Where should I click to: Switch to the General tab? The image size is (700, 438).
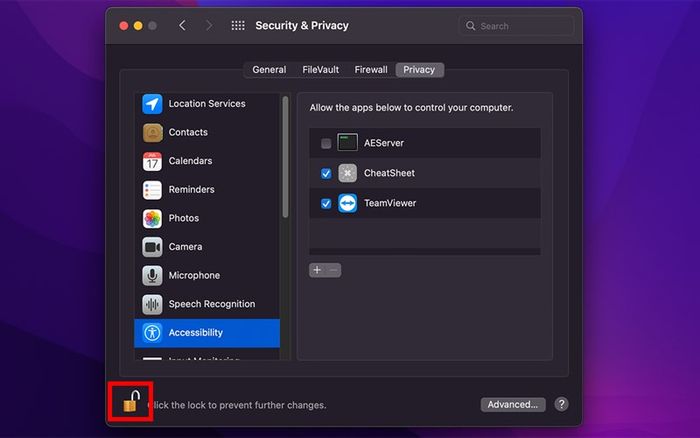[x=269, y=70]
